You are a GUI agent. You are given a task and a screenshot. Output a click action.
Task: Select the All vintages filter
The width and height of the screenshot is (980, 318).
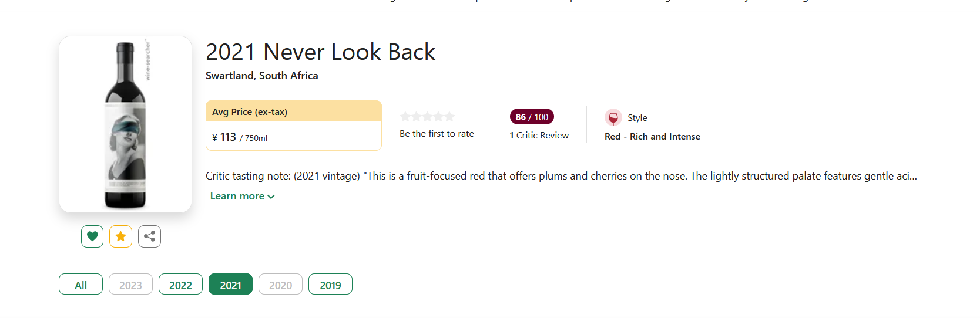point(80,284)
